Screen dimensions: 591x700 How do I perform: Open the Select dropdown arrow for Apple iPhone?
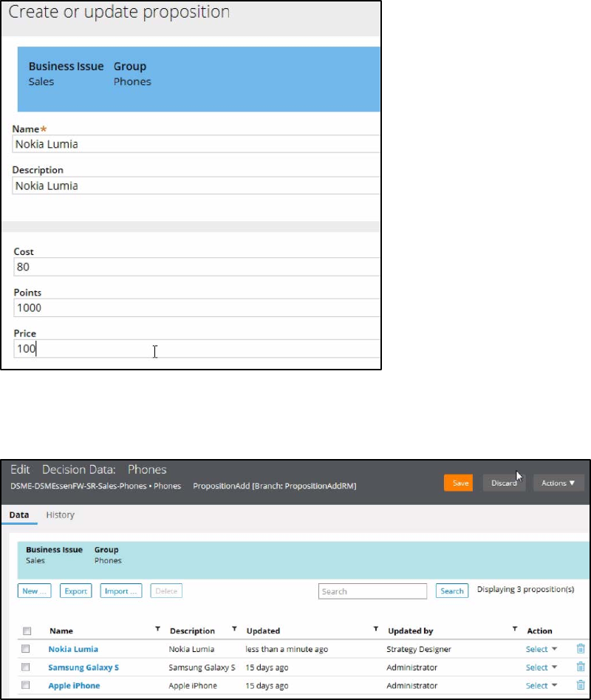pos(554,684)
